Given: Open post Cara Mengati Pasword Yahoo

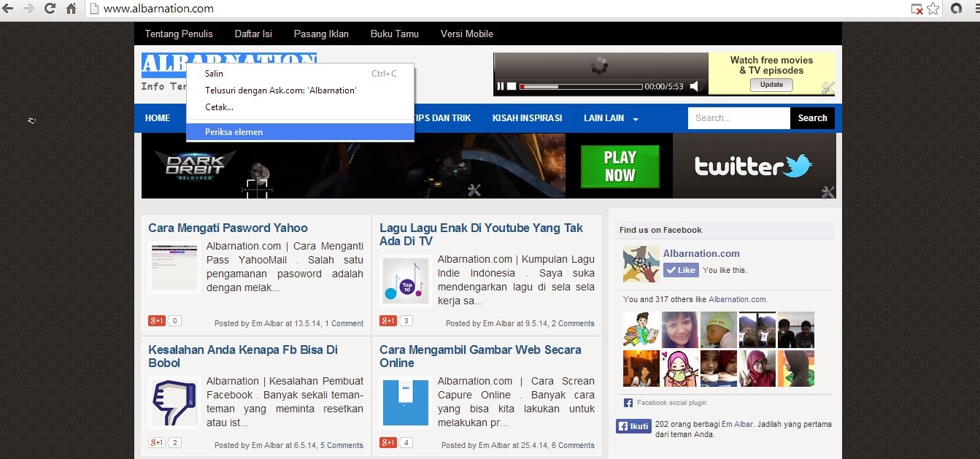Looking at the screenshot, I should point(228,228).
